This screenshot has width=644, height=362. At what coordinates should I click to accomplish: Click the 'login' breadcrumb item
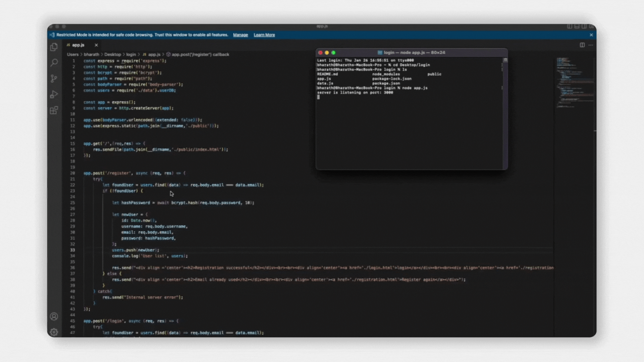pos(131,54)
